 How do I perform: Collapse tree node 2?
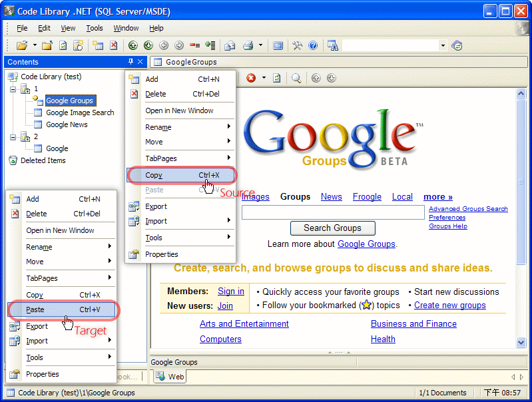coord(13,137)
